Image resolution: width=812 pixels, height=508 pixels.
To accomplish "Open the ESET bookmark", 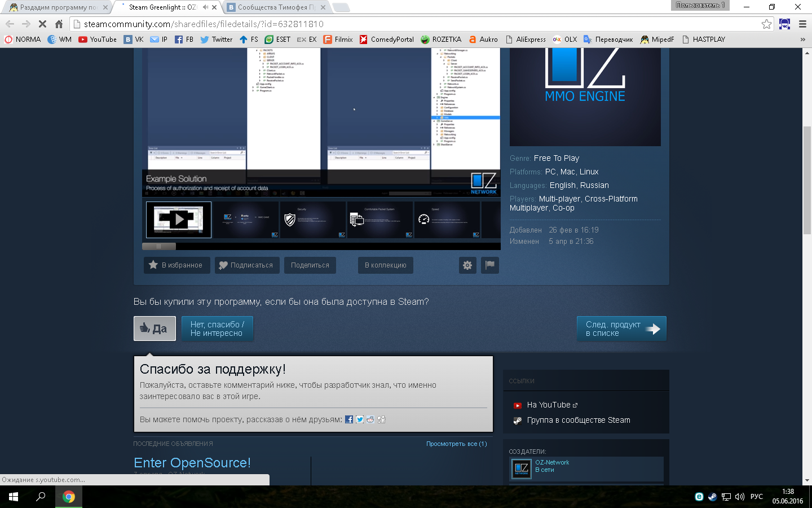I will 277,40.
